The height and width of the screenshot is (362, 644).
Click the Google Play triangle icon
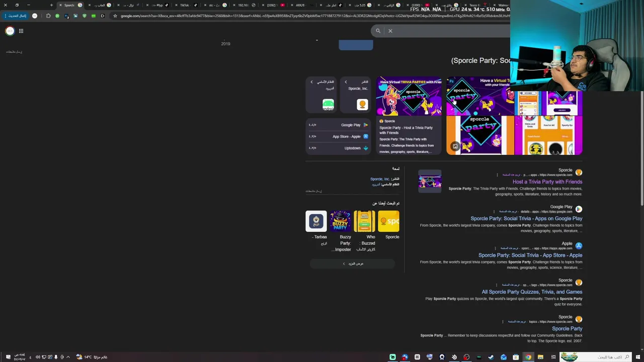click(x=366, y=125)
